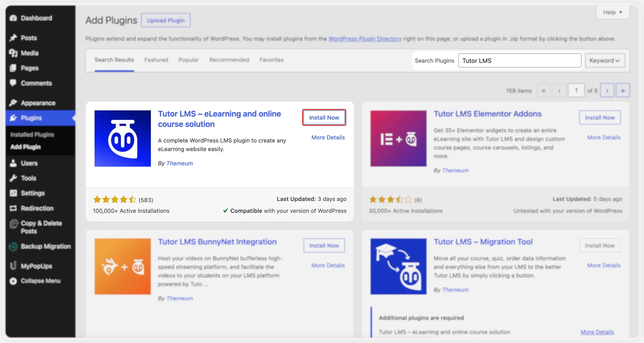Open Themeum author link on BunnyNet card
This screenshot has height=343, width=644.
(x=180, y=298)
